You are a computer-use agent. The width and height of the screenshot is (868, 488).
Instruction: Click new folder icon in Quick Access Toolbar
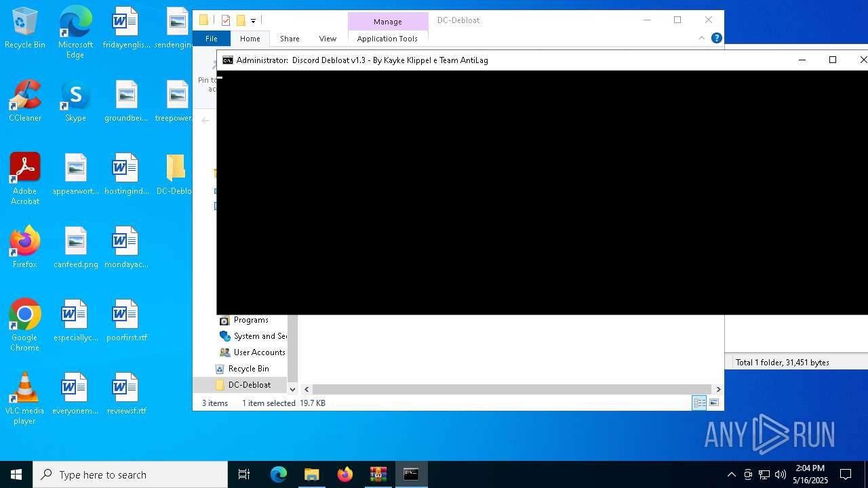tap(241, 20)
